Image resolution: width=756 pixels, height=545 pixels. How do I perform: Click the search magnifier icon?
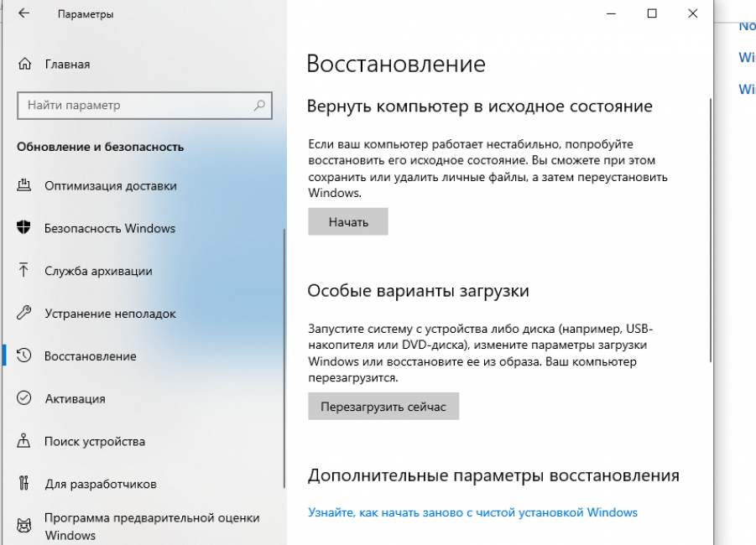pos(259,105)
